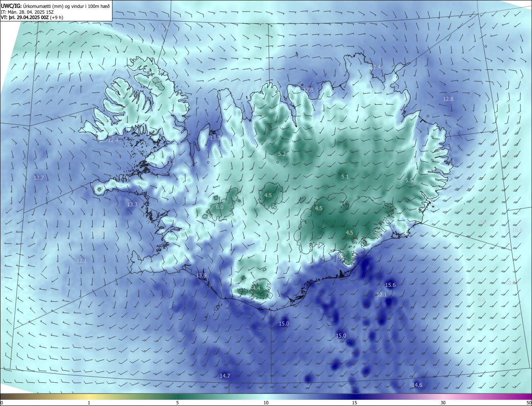The width and height of the screenshot is (532, 406).
Task: Click the 14.6 value label
Action: pos(417,386)
